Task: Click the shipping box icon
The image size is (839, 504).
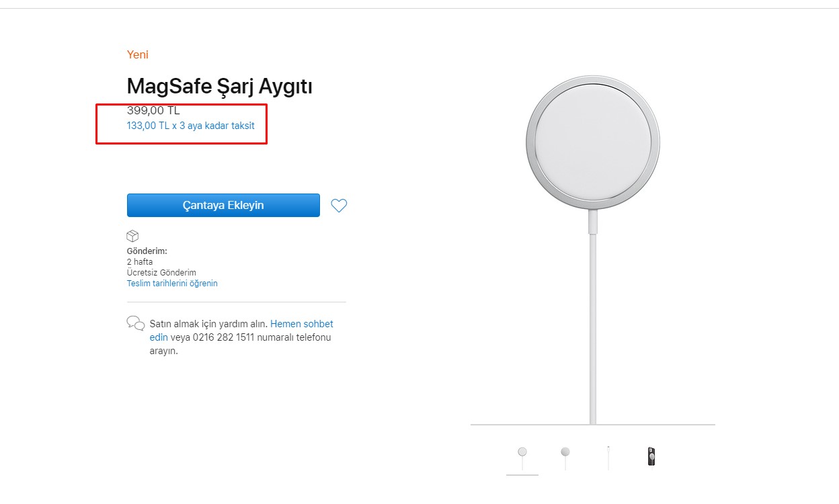Action: (132, 236)
